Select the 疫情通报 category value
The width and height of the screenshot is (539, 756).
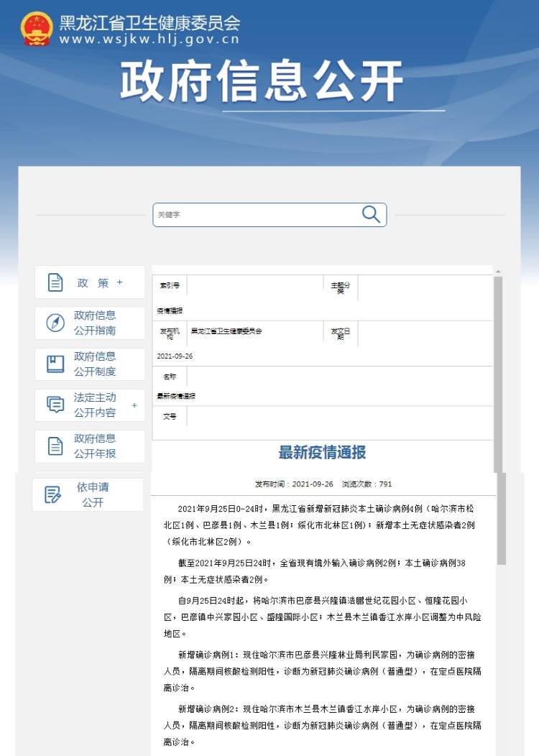(x=170, y=311)
